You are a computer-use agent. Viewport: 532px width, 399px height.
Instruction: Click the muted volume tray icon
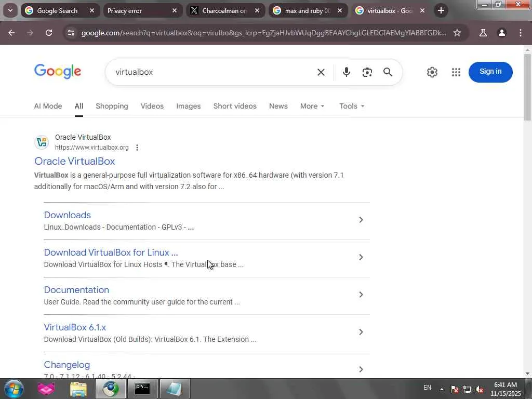pos(480,389)
